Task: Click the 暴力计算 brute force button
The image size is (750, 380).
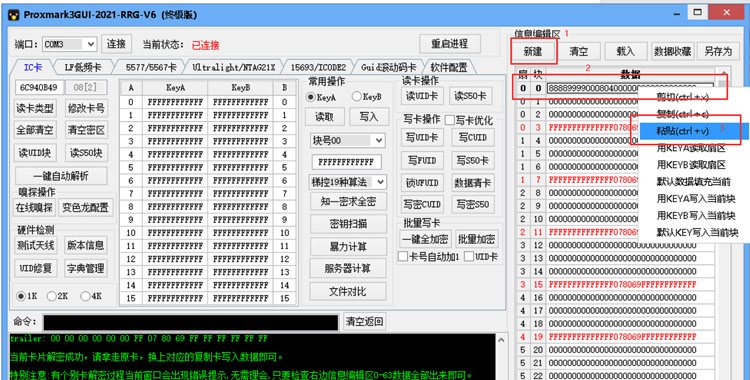Action: [347, 246]
